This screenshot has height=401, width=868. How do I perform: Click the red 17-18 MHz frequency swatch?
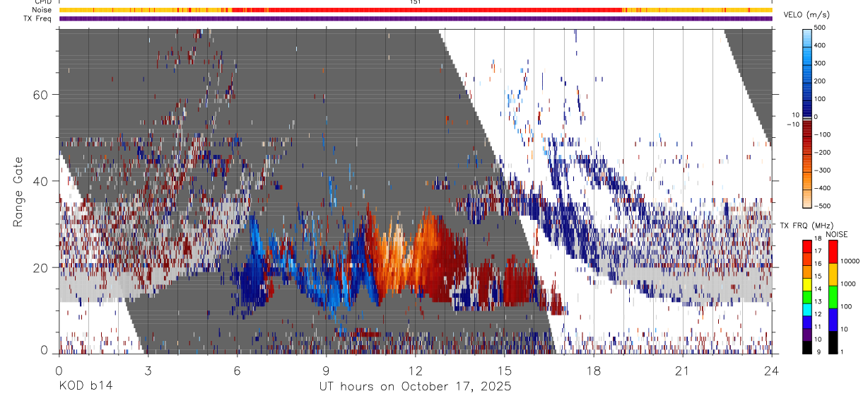coord(807,246)
